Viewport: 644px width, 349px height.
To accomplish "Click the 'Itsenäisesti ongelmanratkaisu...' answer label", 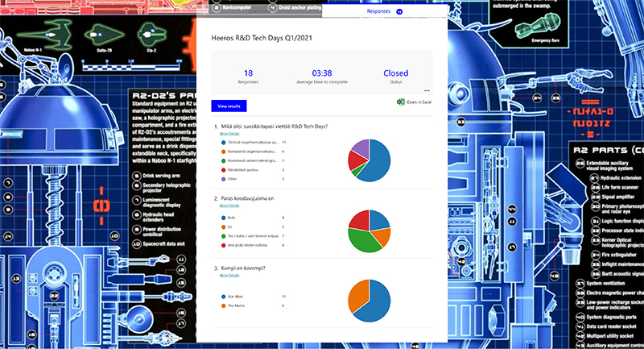I will (253, 152).
